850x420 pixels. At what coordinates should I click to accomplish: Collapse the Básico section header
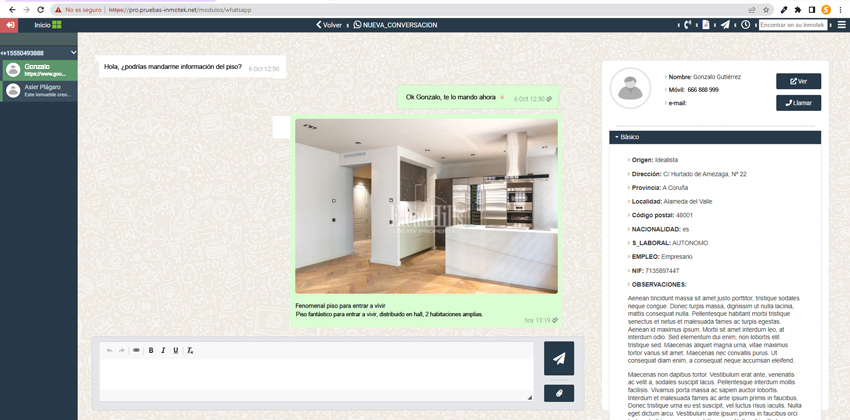[715, 137]
